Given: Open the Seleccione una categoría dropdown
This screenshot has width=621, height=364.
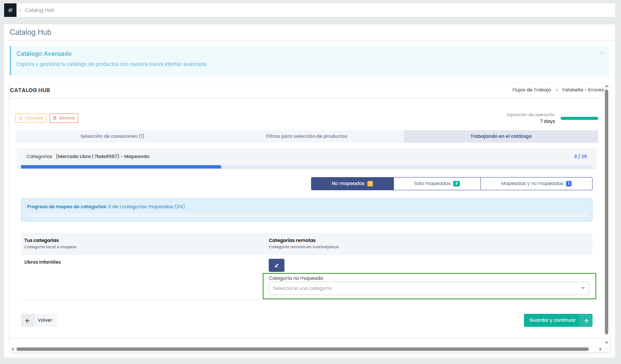Looking at the screenshot, I should pyautogui.click(x=423, y=288).
